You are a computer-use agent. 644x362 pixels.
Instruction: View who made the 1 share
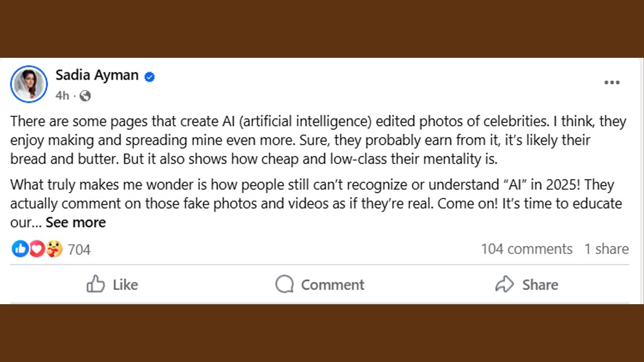(606, 249)
